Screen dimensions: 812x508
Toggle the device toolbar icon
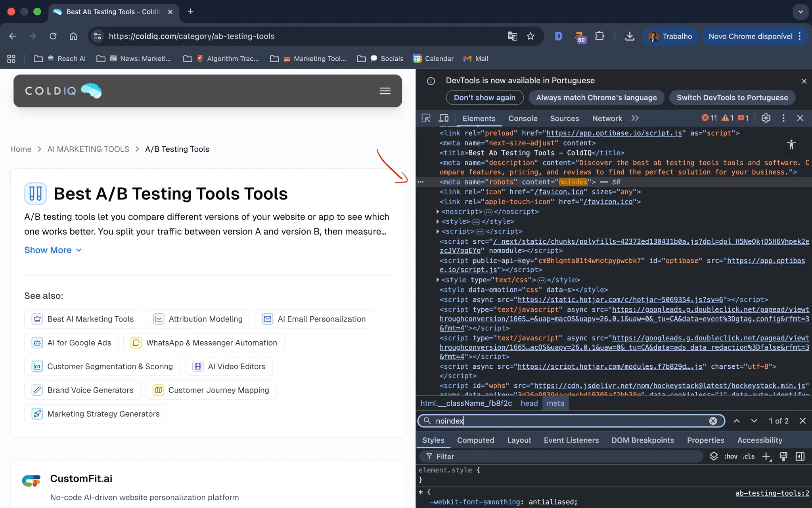[x=444, y=118]
